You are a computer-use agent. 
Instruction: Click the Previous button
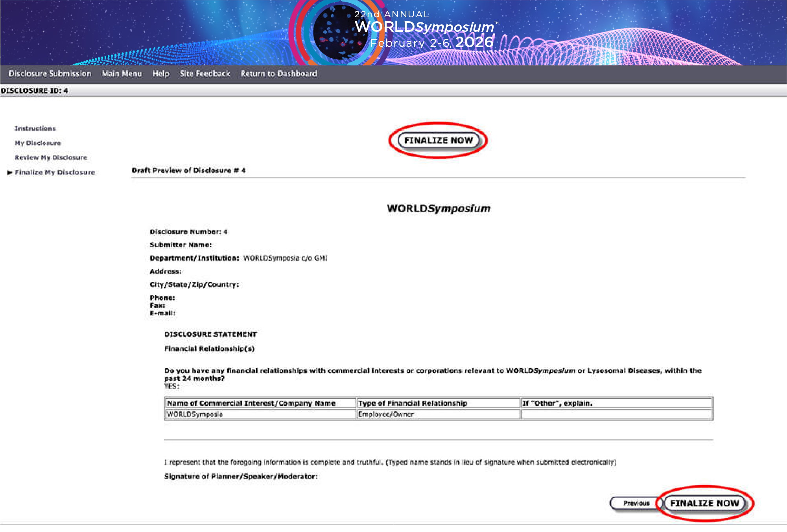point(636,503)
